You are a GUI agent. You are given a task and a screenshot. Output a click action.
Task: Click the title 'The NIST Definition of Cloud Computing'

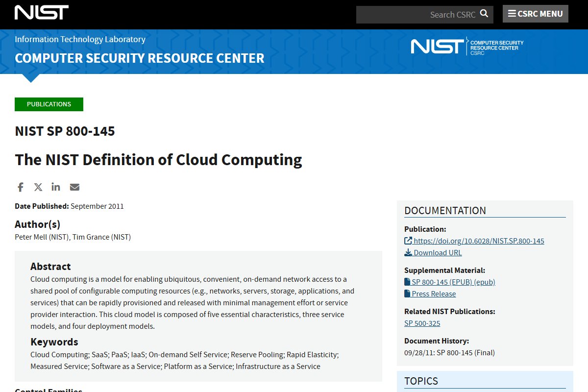[x=158, y=160]
